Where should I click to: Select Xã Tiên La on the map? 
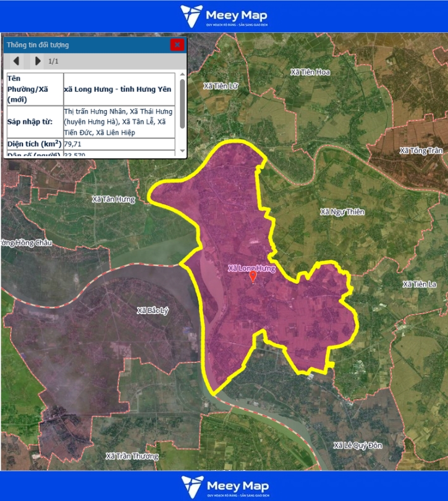420,284
